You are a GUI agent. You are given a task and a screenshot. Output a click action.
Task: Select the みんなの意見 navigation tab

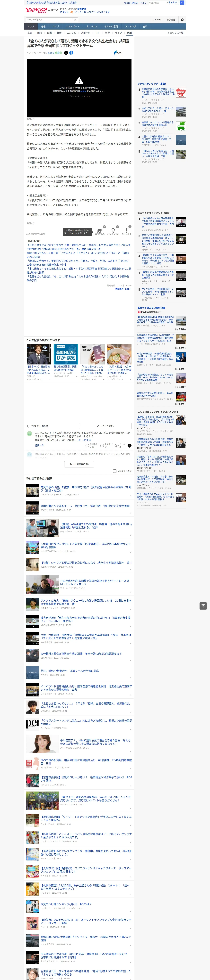click(x=111, y=27)
